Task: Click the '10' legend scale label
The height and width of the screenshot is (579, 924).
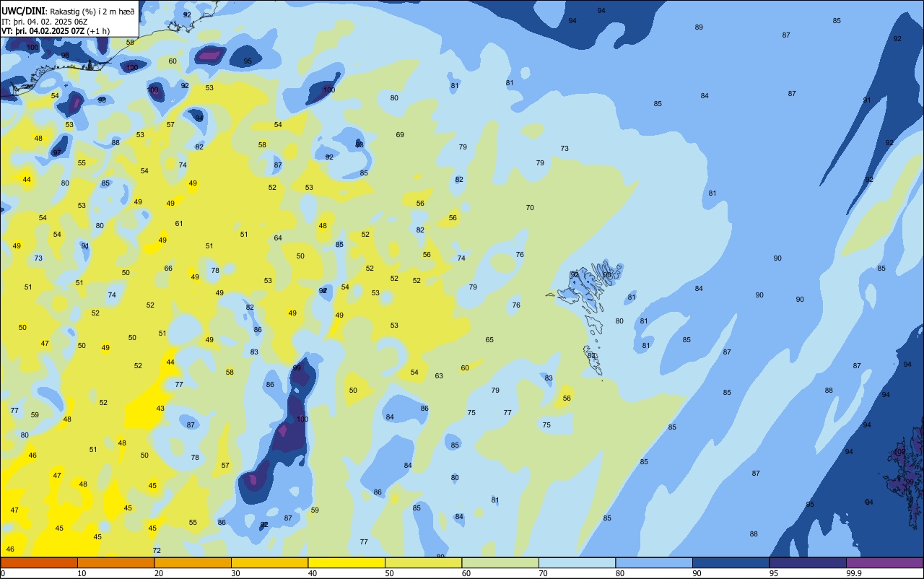Action: (82, 573)
